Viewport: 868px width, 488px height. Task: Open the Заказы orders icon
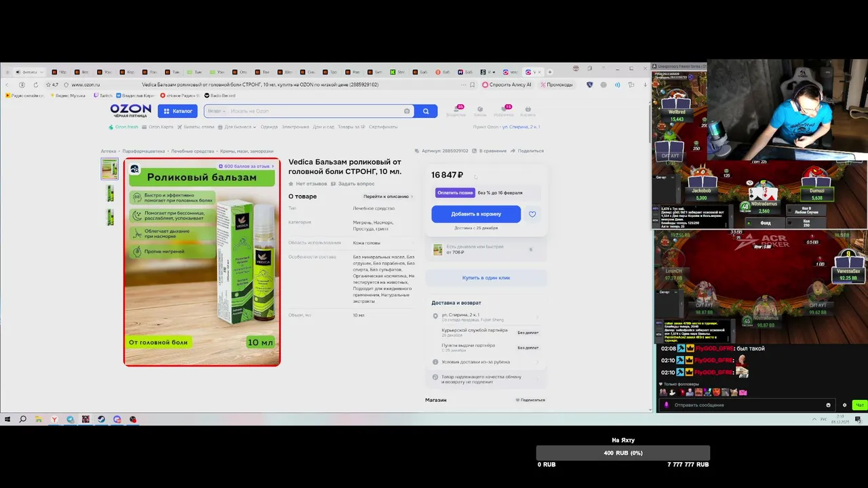coord(480,110)
